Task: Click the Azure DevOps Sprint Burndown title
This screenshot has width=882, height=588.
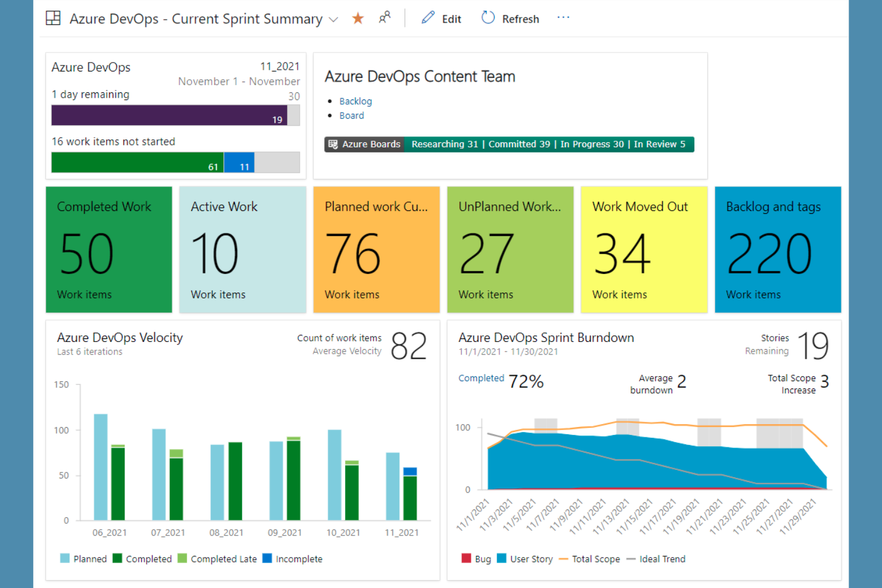Action: tap(546, 337)
